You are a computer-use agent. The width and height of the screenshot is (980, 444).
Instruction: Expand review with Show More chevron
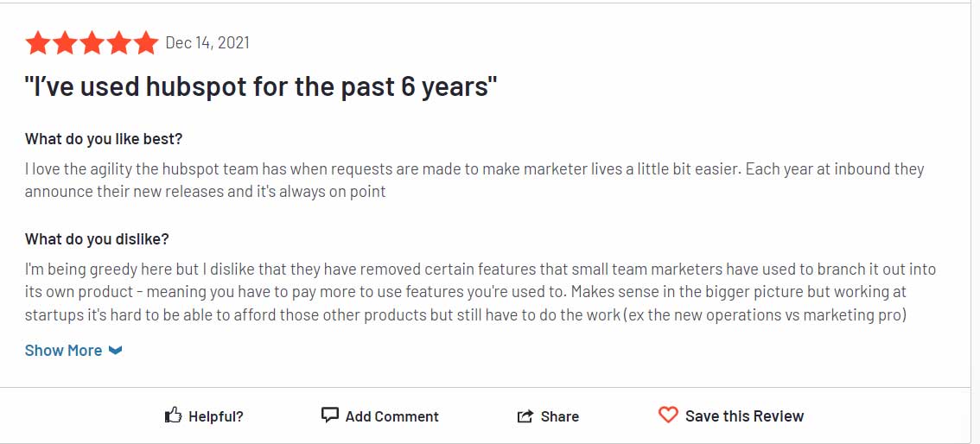coord(115,351)
